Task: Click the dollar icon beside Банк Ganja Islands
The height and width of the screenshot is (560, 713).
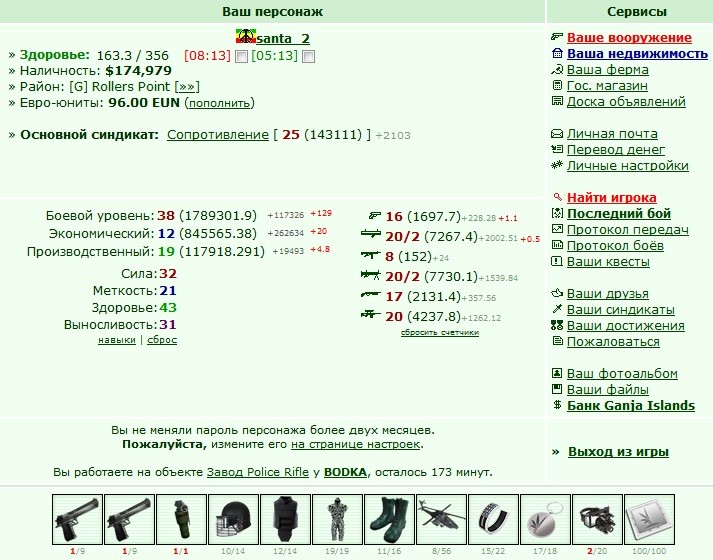Action: pyautogui.click(x=557, y=405)
